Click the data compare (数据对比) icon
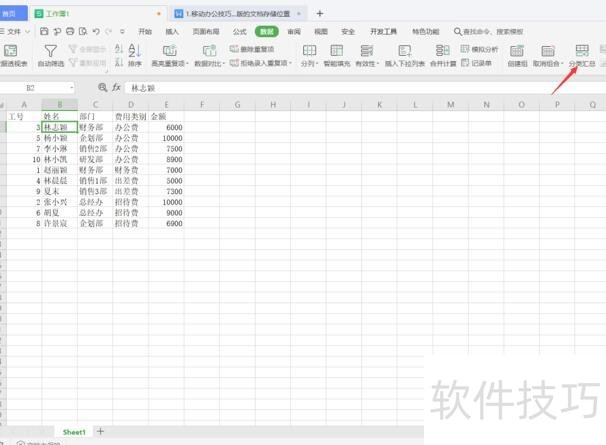Viewport: 606px width, 445px height. click(x=209, y=51)
